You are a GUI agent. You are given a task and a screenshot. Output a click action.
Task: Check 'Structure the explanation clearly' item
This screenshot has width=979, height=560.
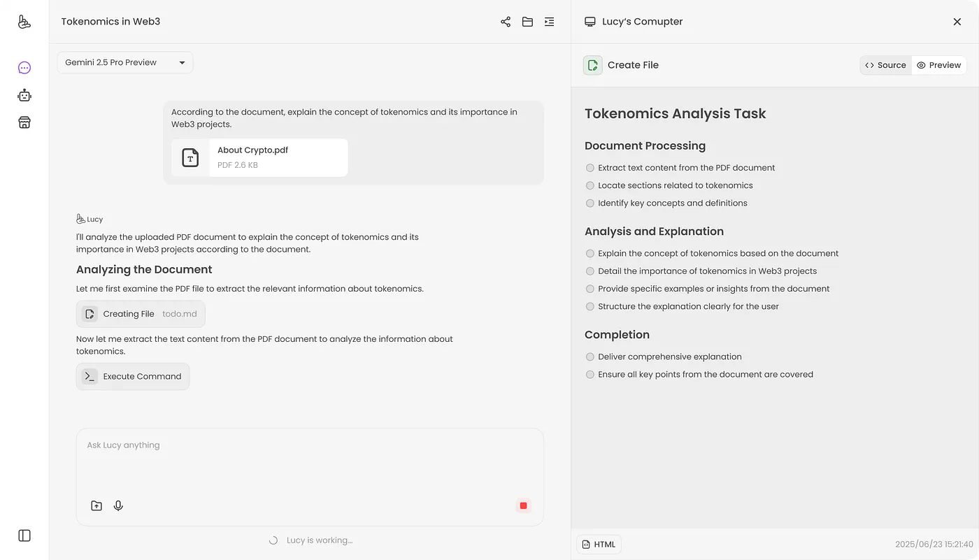click(x=590, y=306)
